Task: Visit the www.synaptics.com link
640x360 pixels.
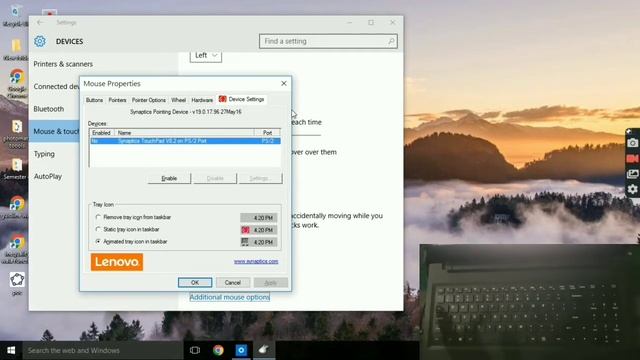Action: click(256, 261)
